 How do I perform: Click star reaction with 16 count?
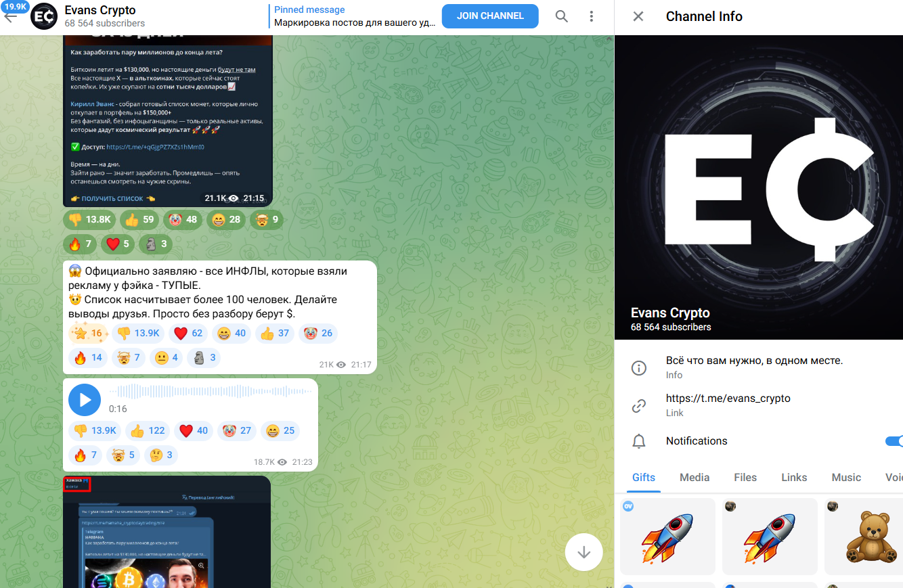(88, 333)
